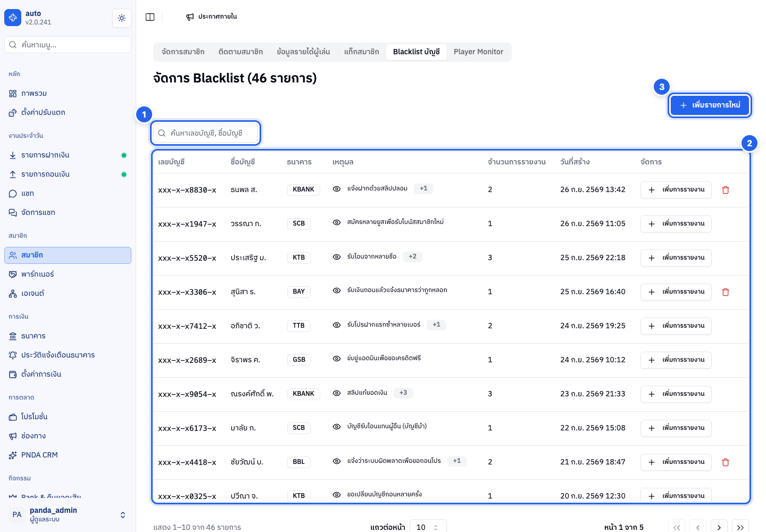
Task: Go to next page of blacklist
Action: coord(719,527)
